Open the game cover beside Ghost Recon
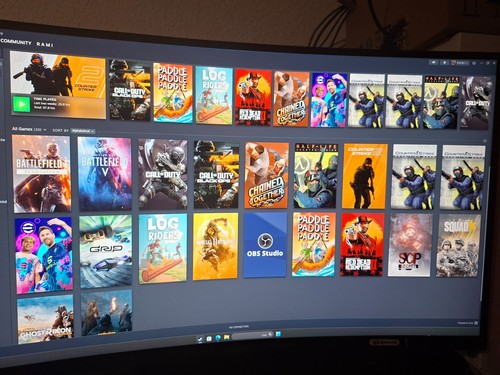500x375 pixels. pos(107,312)
